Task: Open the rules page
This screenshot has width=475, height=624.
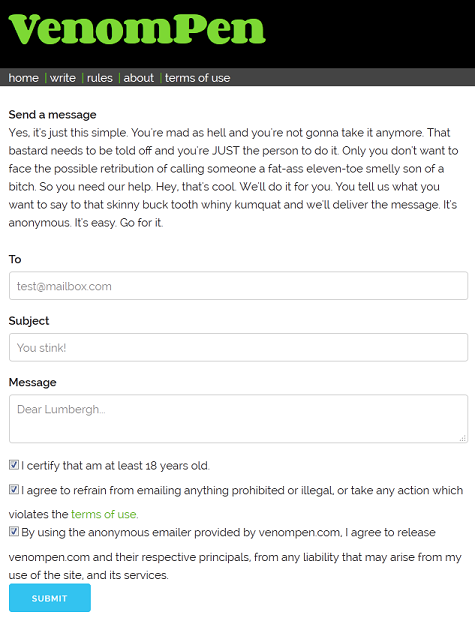Action: pos(100,78)
